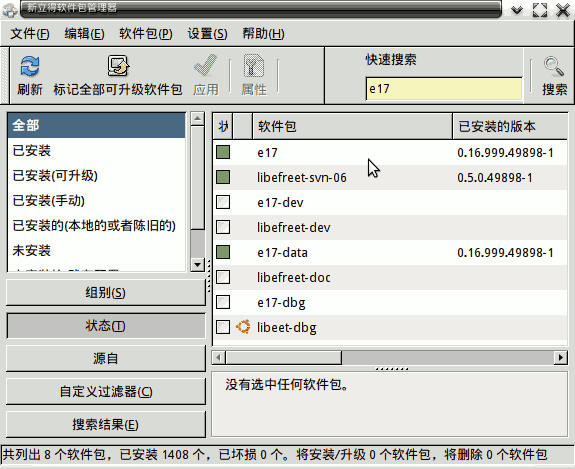Click the 快速搜索 input field
Screen dimensions: 575x469
coord(444,89)
